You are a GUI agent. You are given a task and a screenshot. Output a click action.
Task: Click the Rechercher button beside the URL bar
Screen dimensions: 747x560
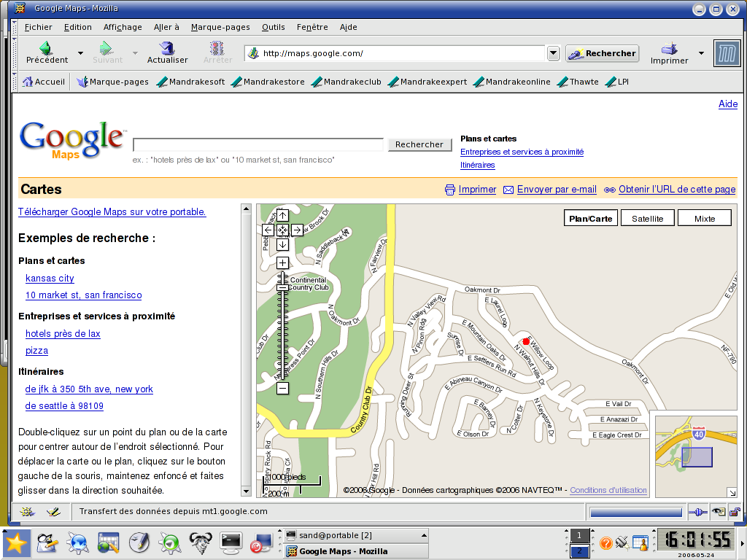tap(603, 53)
